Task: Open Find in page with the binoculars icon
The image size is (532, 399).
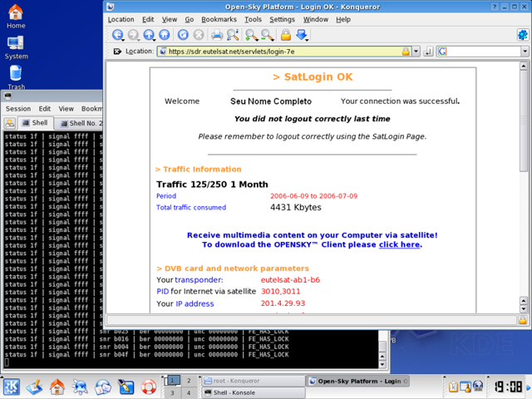Action: 233,35
